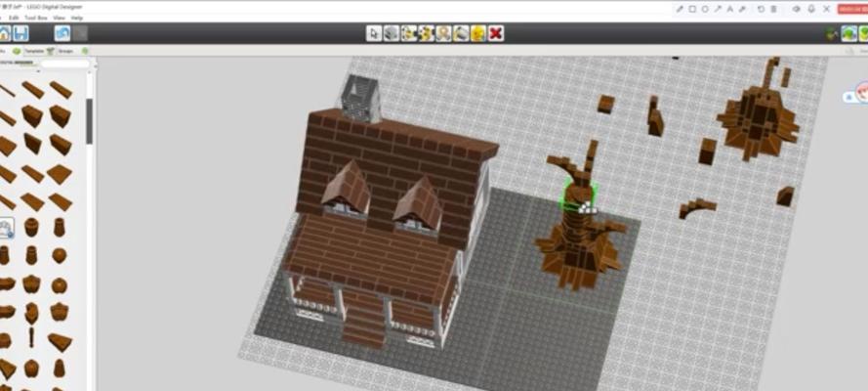Clear annotations with trash icon
The width and height of the screenshot is (868, 391).
pyautogui.click(x=773, y=9)
